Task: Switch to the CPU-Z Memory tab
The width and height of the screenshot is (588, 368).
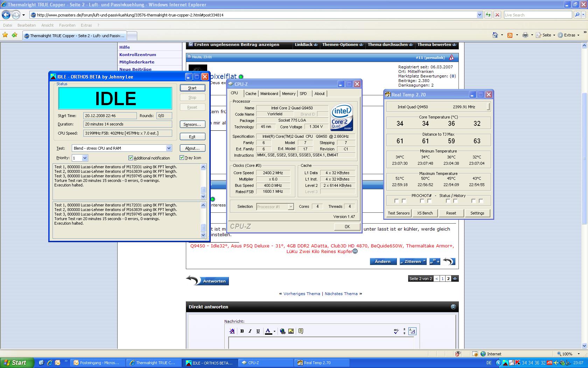Action: [289, 94]
